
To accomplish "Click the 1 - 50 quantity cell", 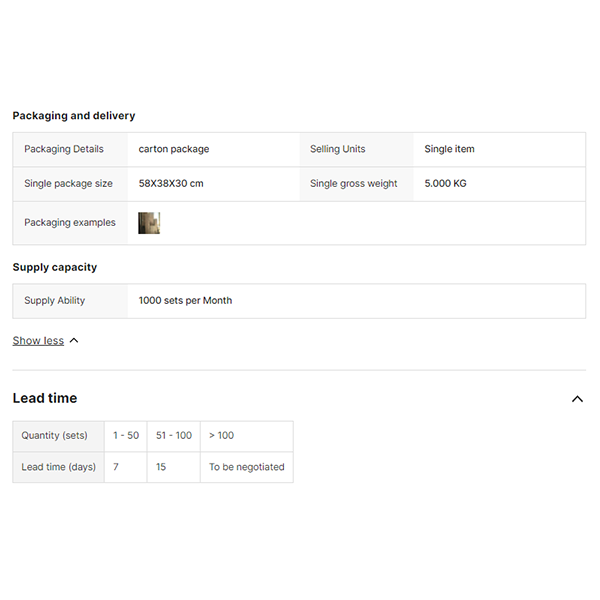I will click(126, 436).
